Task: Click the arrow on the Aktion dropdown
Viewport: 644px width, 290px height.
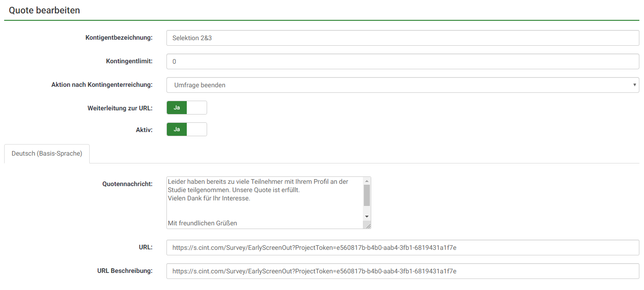Action: (x=635, y=85)
